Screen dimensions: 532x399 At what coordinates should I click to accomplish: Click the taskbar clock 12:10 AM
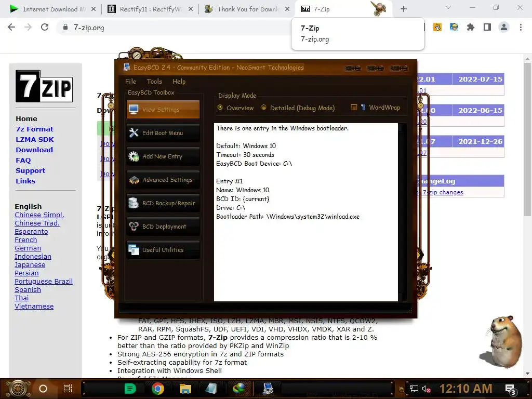(466, 389)
